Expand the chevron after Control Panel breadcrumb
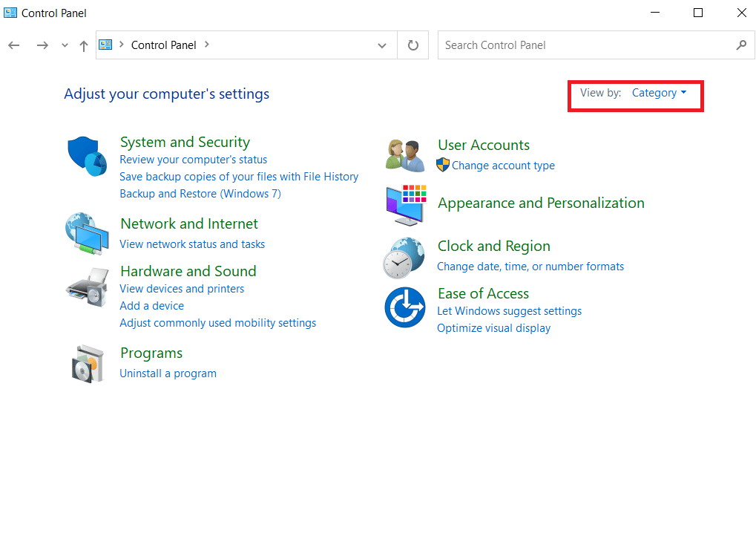This screenshot has width=756, height=542. (x=207, y=45)
